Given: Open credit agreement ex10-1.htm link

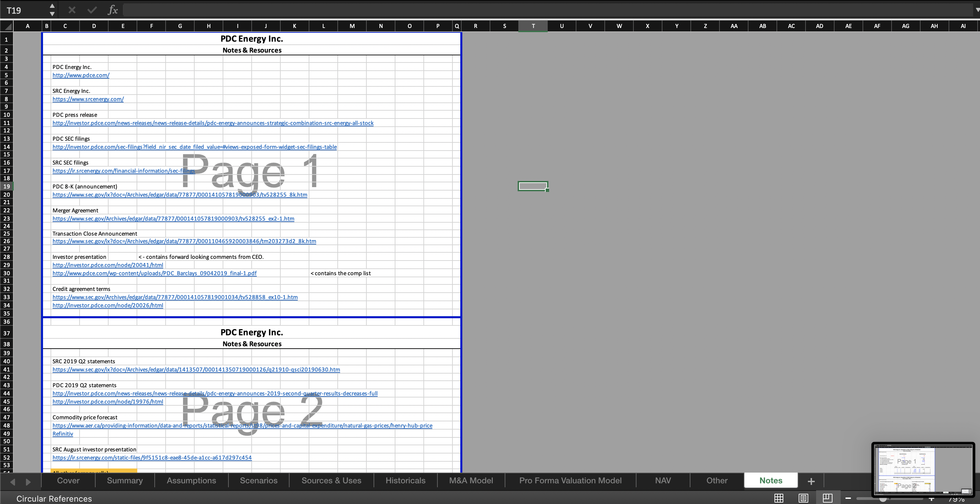Looking at the screenshot, I should tap(175, 297).
